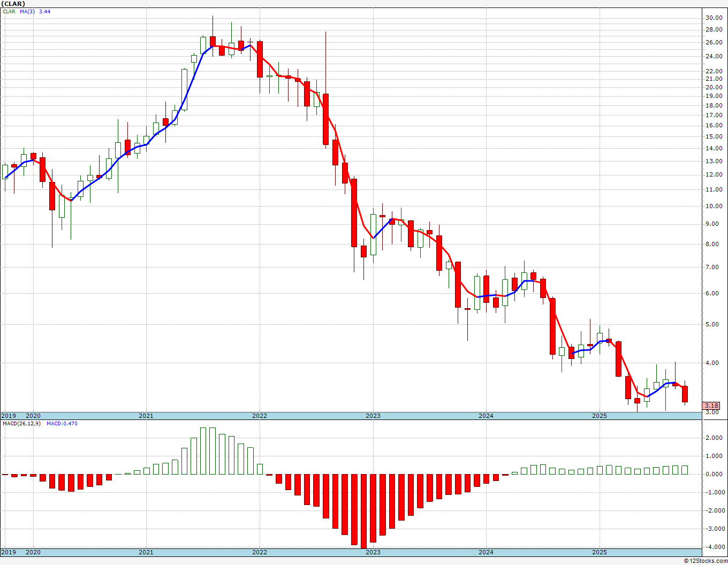Click 2022 on the price chart time axis
This screenshot has width=728, height=565.
click(x=259, y=416)
